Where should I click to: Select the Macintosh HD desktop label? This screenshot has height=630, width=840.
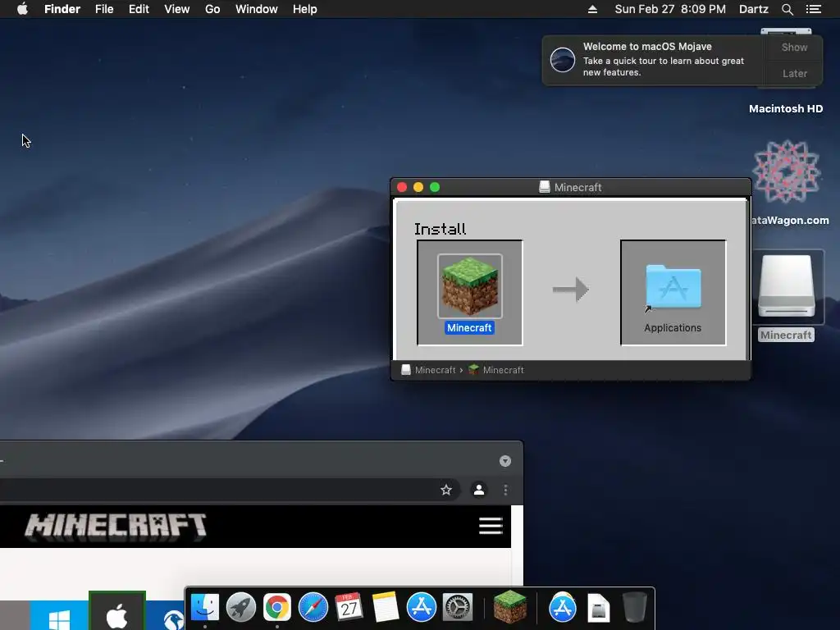[x=785, y=109]
